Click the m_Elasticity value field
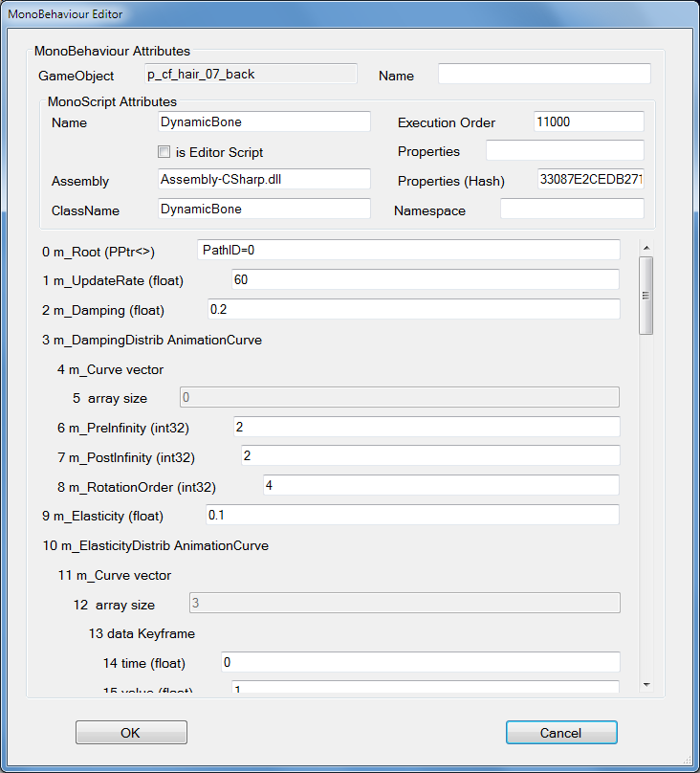The width and height of the screenshot is (700, 773). tap(412, 515)
